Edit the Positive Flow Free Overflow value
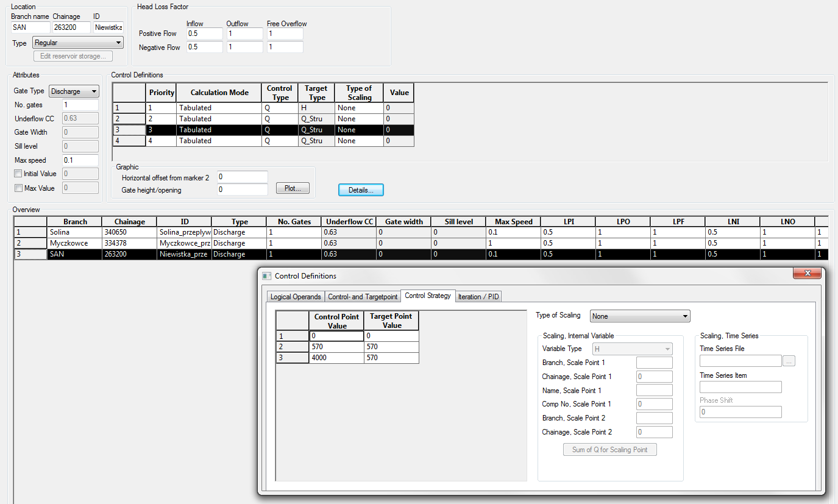This screenshot has width=838, height=504. click(x=285, y=34)
